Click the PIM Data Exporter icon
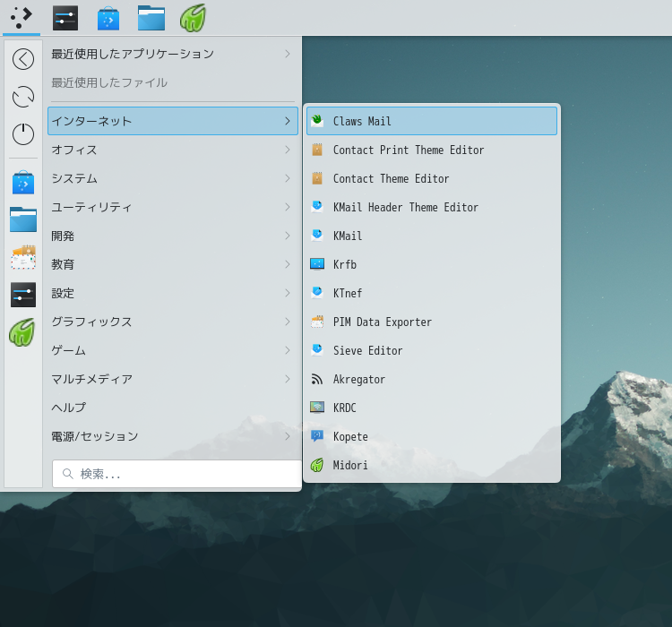Image resolution: width=672 pixels, height=627 pixels. [317, 322]
